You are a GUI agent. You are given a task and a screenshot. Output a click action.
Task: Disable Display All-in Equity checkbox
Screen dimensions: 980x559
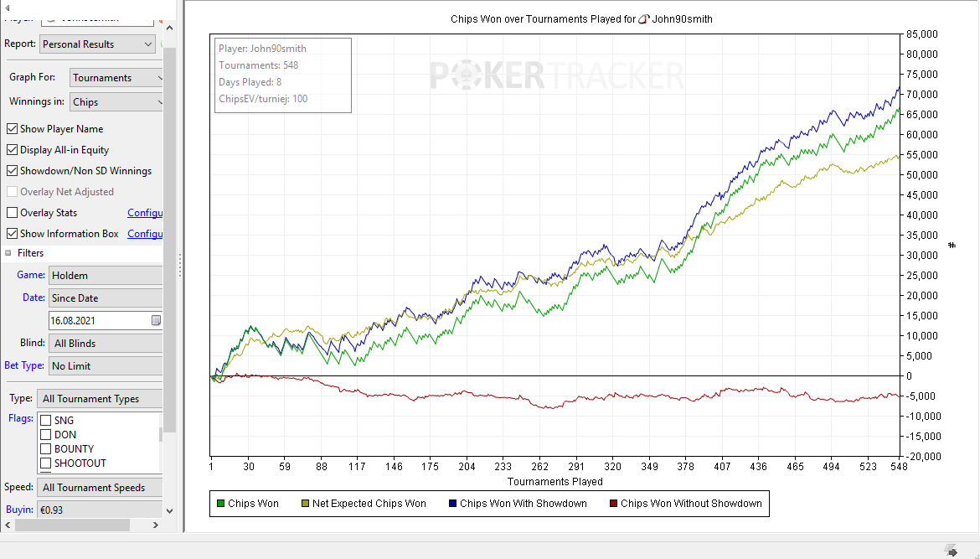tap(12, 150)
